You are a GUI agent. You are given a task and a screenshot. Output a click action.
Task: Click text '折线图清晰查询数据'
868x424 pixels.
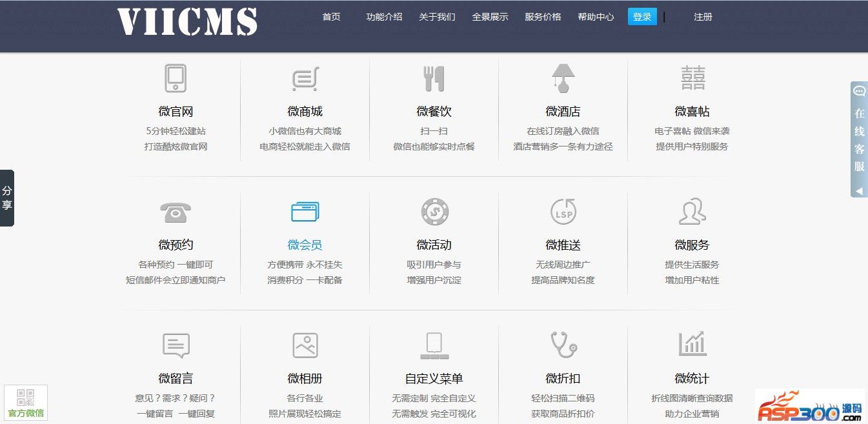pos(692,398)
